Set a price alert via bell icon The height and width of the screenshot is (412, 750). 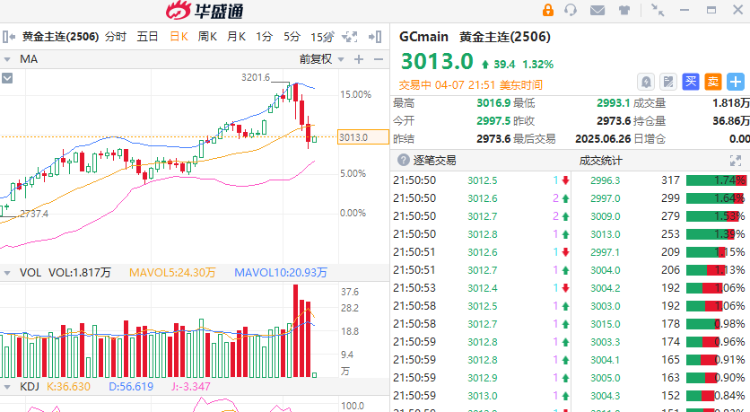646,82
